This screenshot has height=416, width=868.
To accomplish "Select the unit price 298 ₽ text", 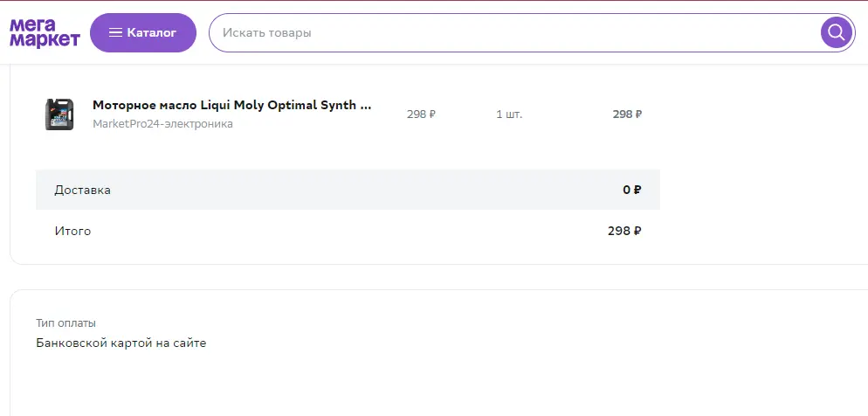I will (421, 114).
